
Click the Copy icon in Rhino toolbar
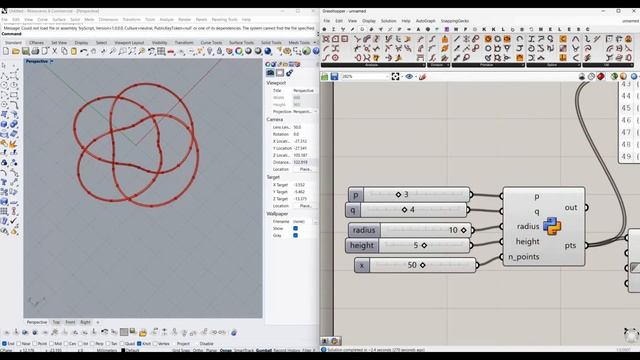coord(64,51)
